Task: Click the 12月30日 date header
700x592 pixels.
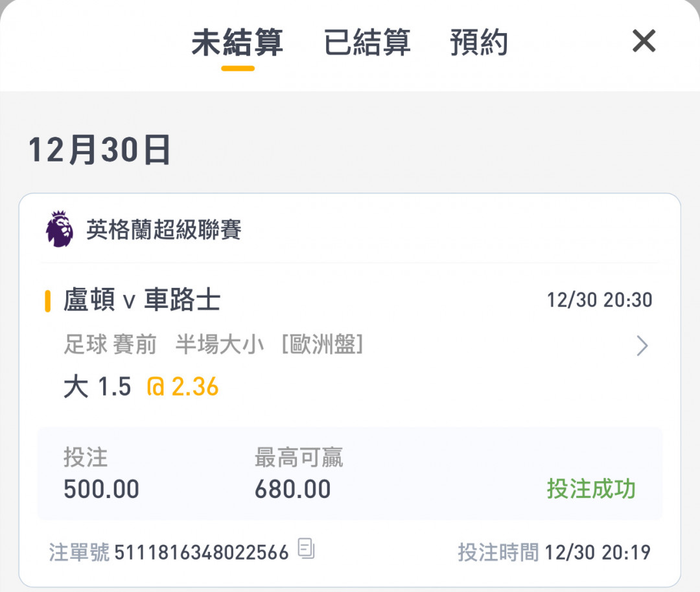Action: [99, 150]
